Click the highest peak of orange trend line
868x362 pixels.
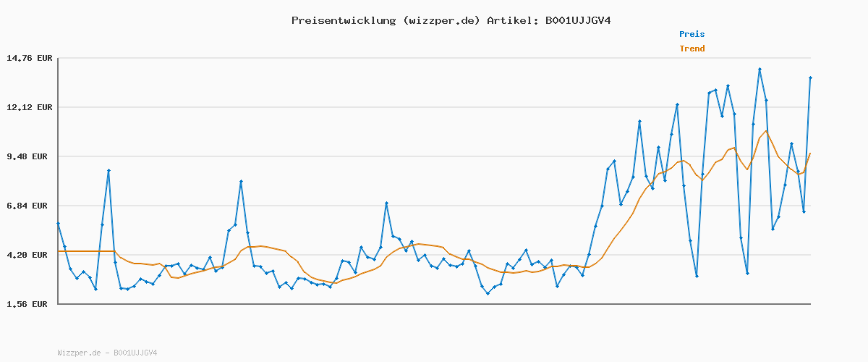766,131
